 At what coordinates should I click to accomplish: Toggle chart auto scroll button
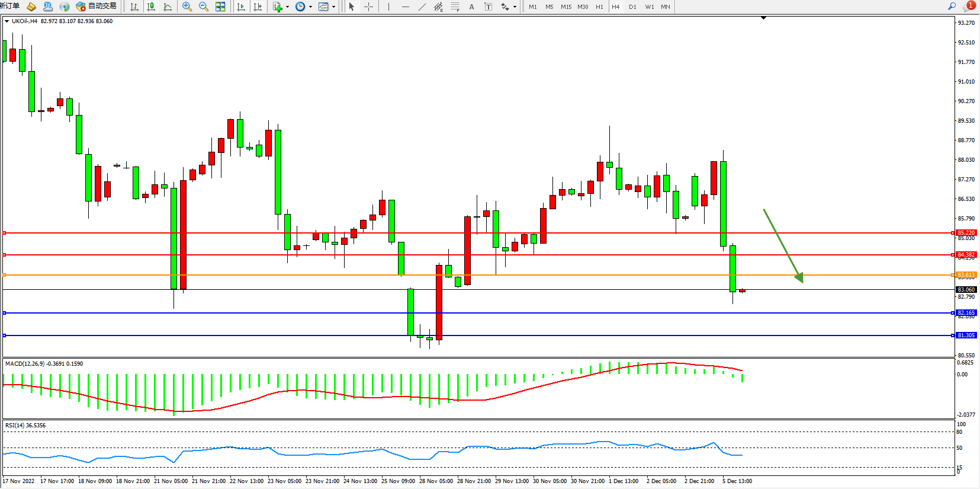pyautogui.click(x=241, y=7)
